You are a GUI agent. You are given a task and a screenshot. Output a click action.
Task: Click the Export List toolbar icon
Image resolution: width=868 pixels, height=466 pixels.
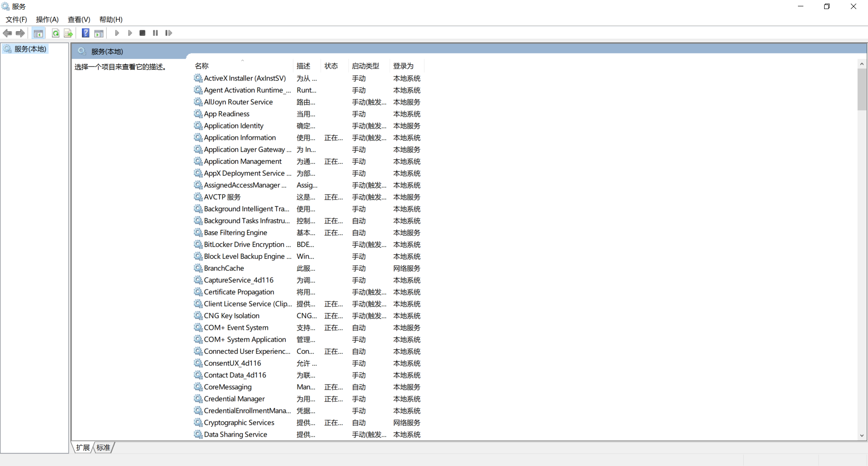[x=68, y=33]
